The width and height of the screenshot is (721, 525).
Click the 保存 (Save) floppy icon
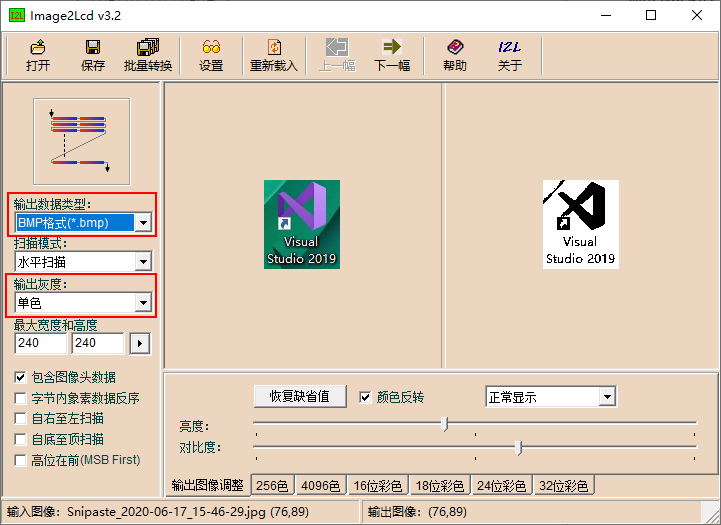click(x=93, y=55)
